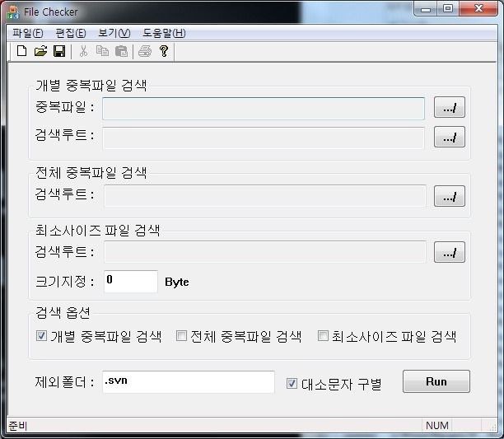The image size is (504, 439).
Task: Click the Run button
Action: [x=436, y=381]
